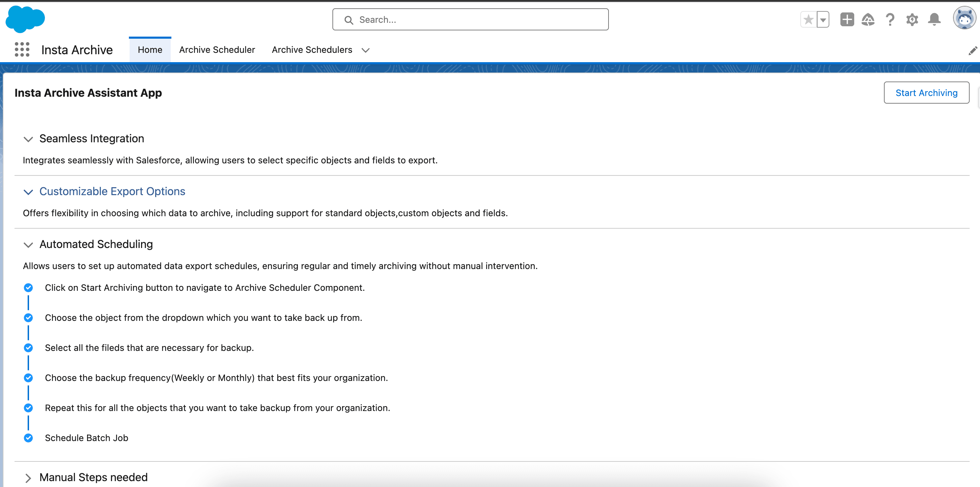Screen dimensions: 980x487
Task: Click the Insta Archive app name
Action: [77, 50]
